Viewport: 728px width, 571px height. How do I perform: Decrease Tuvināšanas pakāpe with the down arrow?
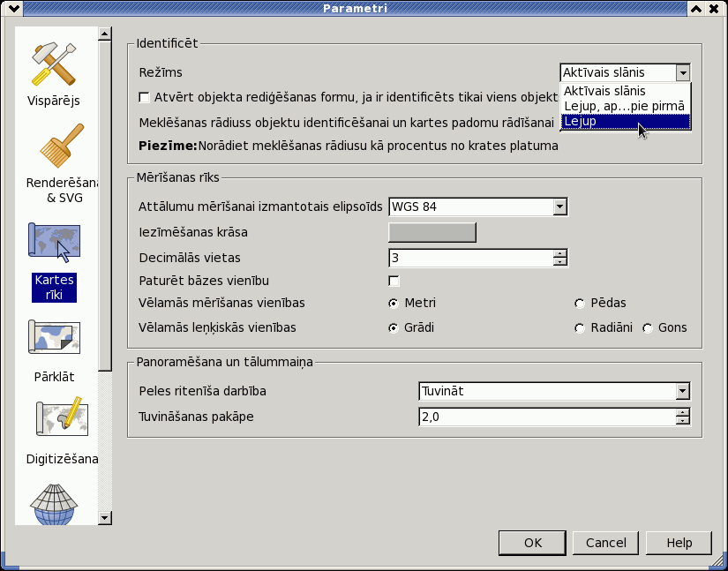682,421
